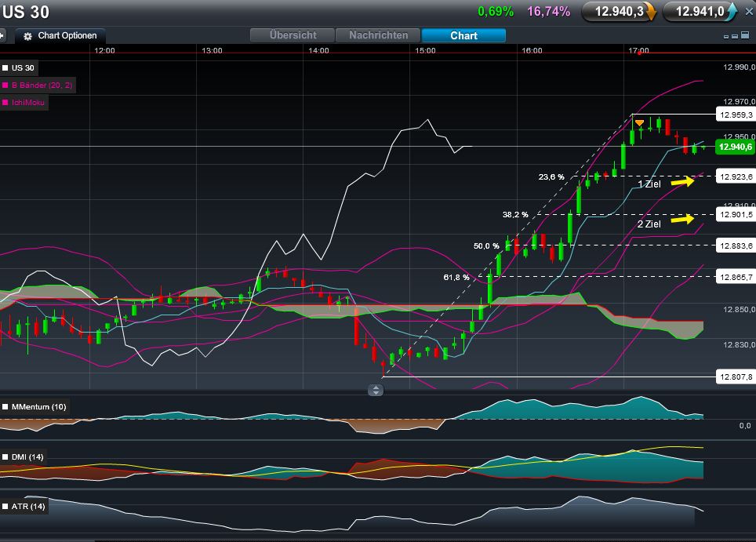Screen dimensions: 756x542
Task: Select the orange triangle marker on candle
Action: coord(639,123)
